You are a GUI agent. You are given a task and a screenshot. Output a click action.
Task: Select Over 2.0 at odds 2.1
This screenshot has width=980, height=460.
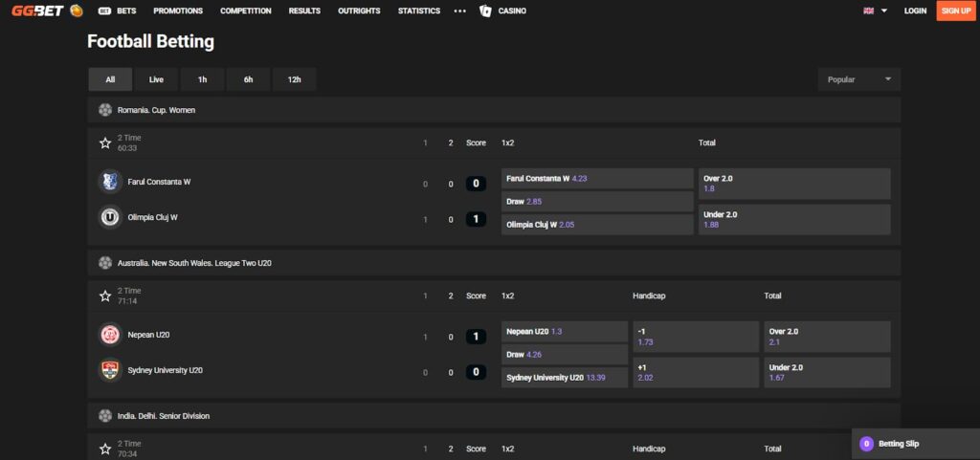tap(828, 337)
